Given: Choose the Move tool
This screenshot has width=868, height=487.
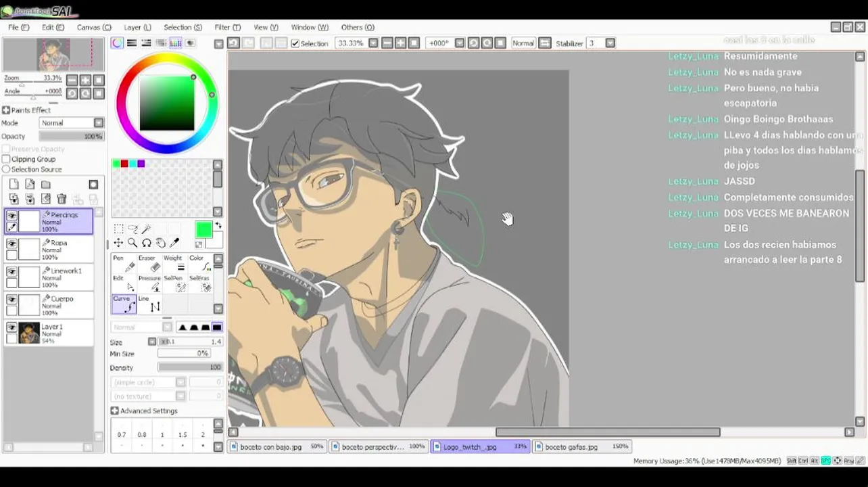Looking at the screenshot, I should (118, 243).
